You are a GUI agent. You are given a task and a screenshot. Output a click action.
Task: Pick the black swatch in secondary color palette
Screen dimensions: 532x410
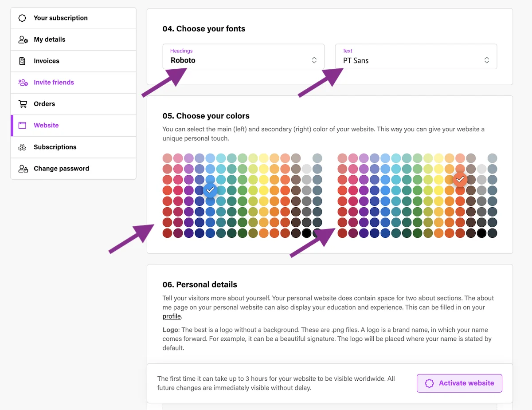click(x=481, y=233)
